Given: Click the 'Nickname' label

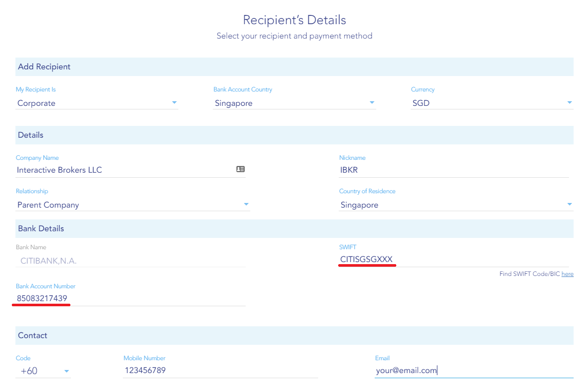Looking at the screenshot, I should (x=352, y=158).
